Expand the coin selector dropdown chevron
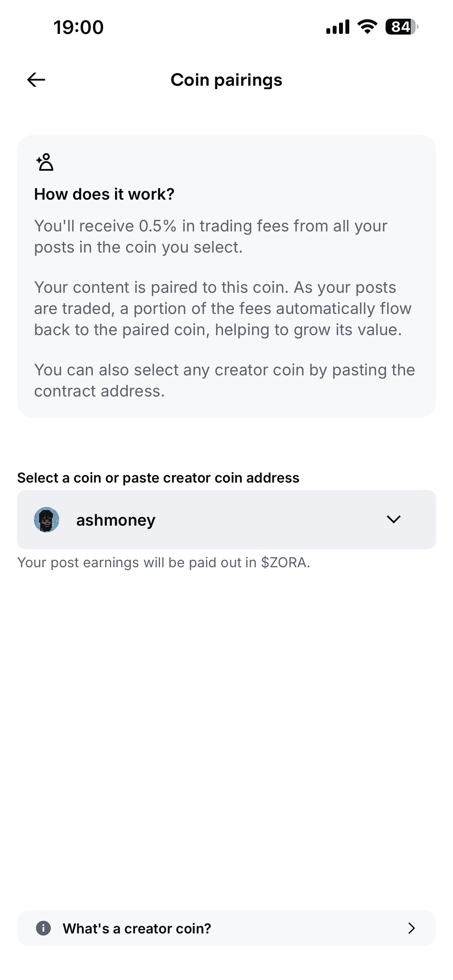 tap(393, 519)
